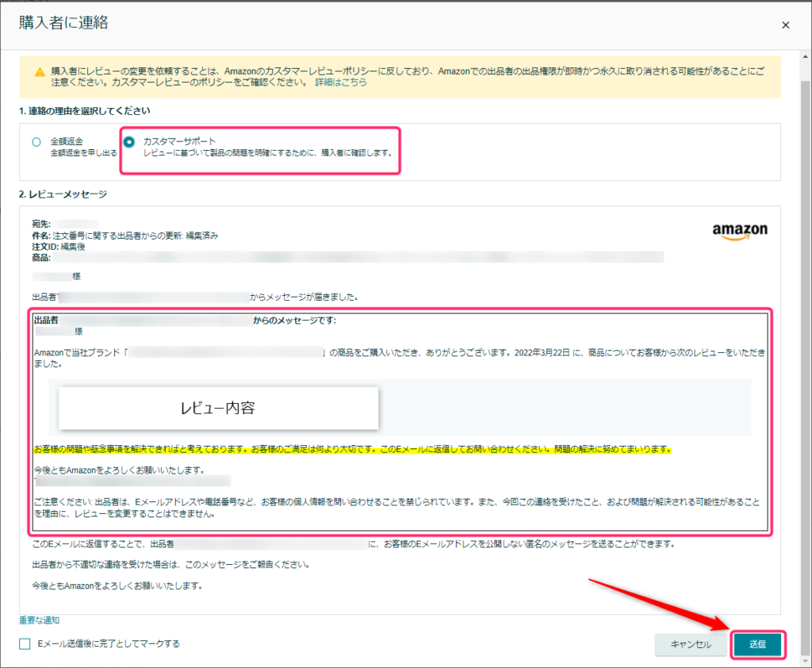Screen dimensions: 812x668
Task: Click 今後ともAmazonをよろしくお願いいたします inside message box
Action: tap(119, 470)
